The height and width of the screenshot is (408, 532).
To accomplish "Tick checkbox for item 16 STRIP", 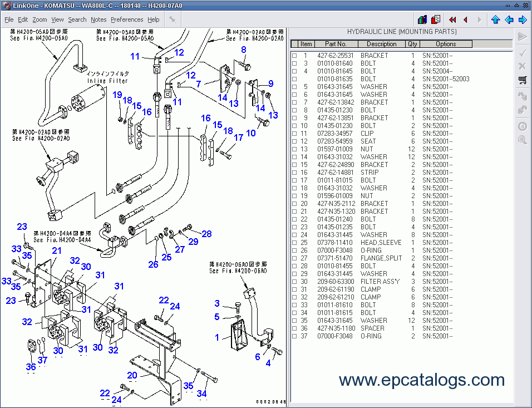I will [x=294, y=173].
